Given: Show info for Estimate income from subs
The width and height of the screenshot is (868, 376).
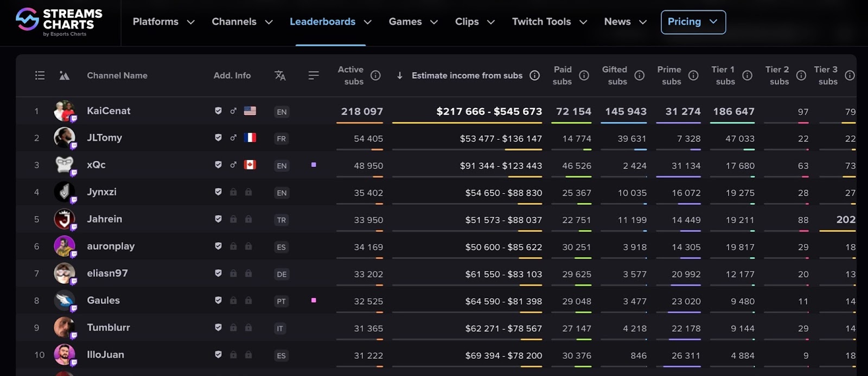Looking at the screenshot, I should (534, 75).
